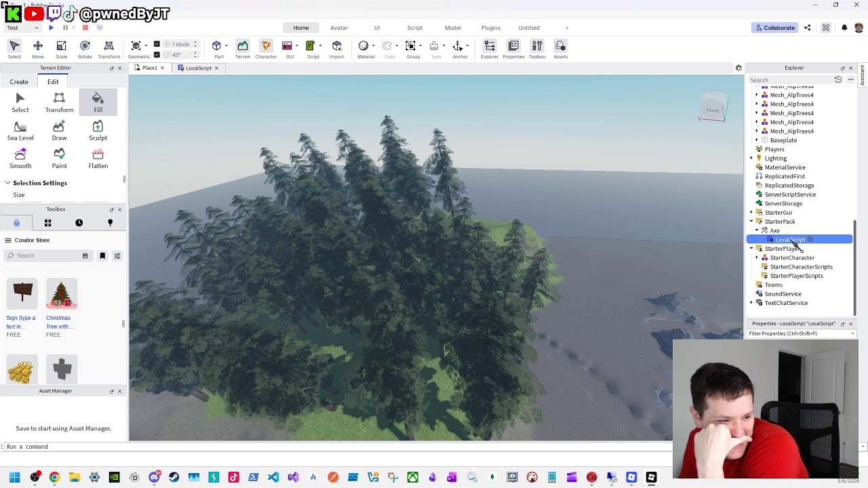Viewport: 868px width, 488px height.
Task: Select ServerScriptService in Explorer
Action: pos(790,195)
